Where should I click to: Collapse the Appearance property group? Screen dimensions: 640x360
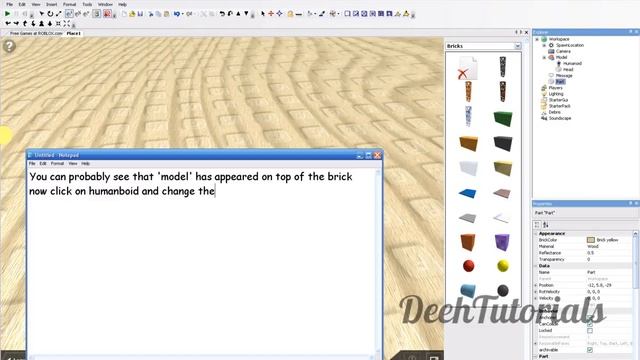pyautogui.click(x=536, y=233)
